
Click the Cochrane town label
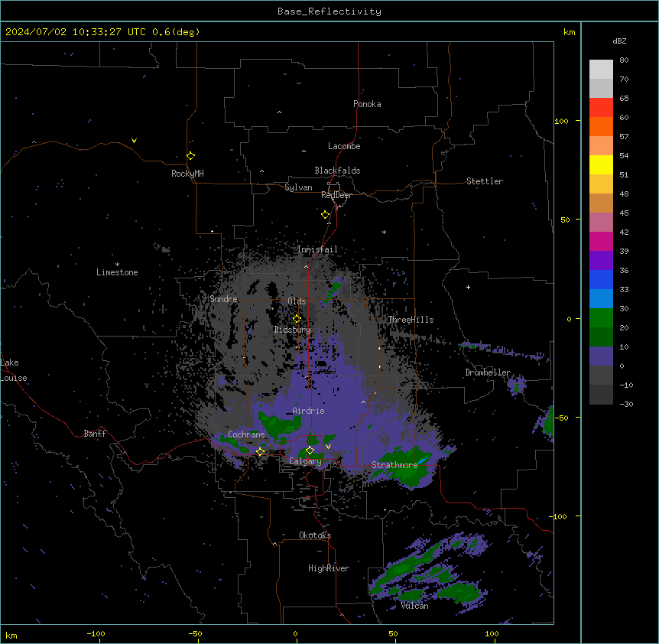[x=246, y=434]
